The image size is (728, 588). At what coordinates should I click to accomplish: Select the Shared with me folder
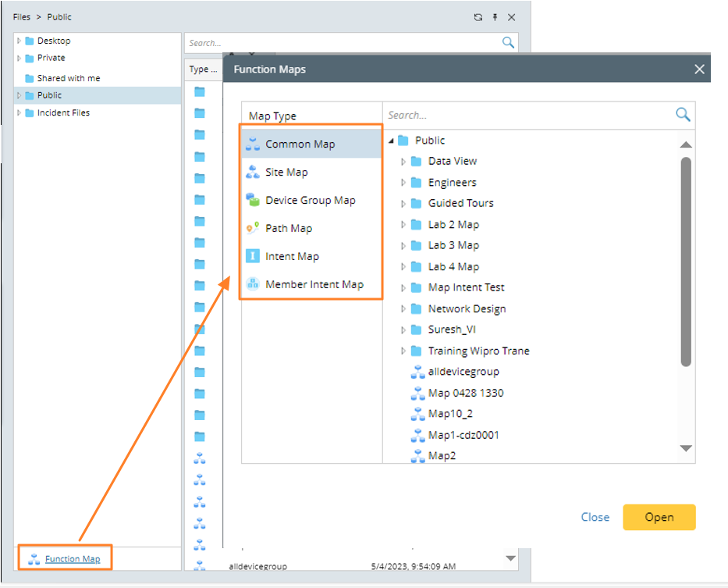[68, 78]
